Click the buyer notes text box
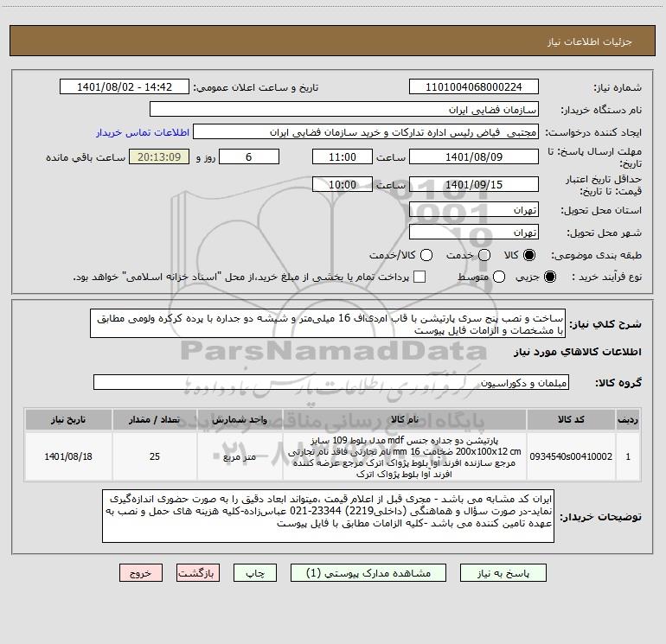 coord(329,516)
